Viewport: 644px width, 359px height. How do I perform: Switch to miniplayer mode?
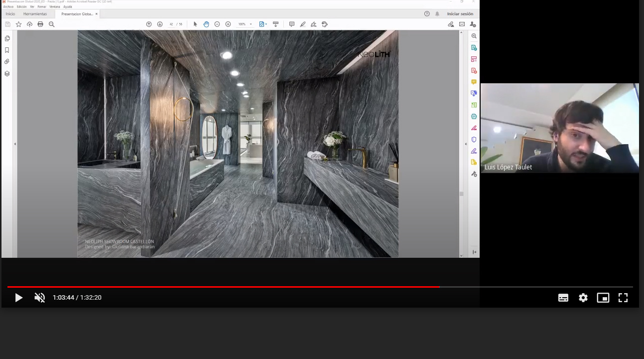(603, 298)
